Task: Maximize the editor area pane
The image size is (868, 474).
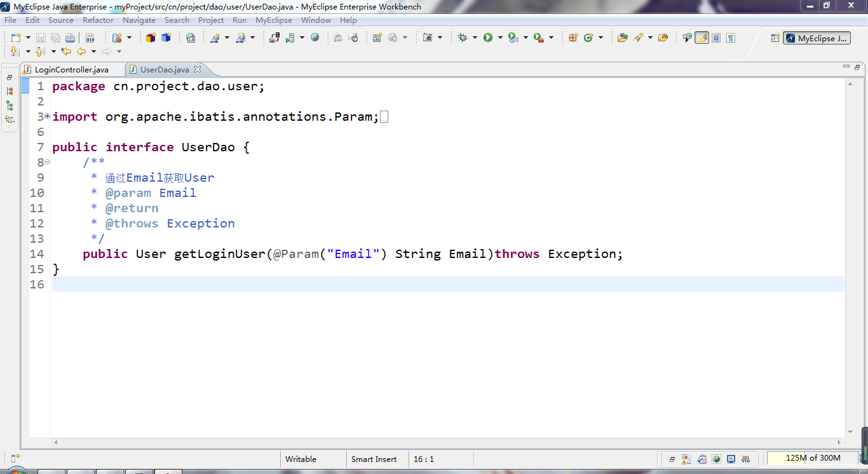Action: (x=857, y=67)
